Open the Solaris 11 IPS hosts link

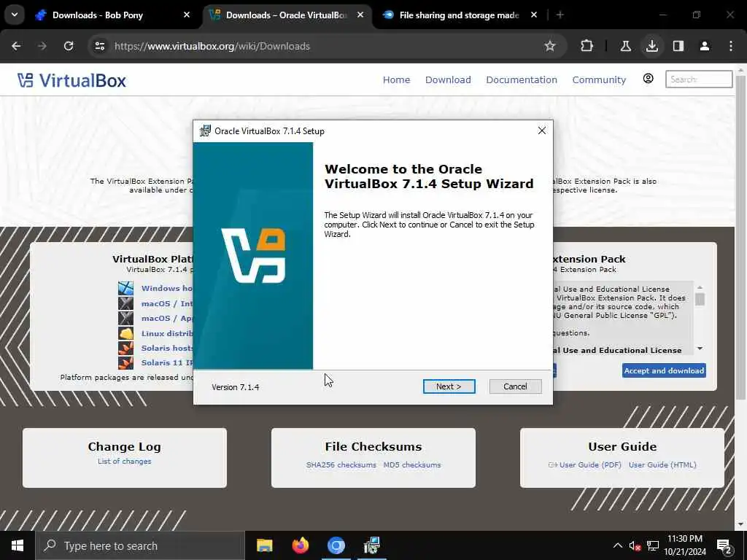click(167, 362)
